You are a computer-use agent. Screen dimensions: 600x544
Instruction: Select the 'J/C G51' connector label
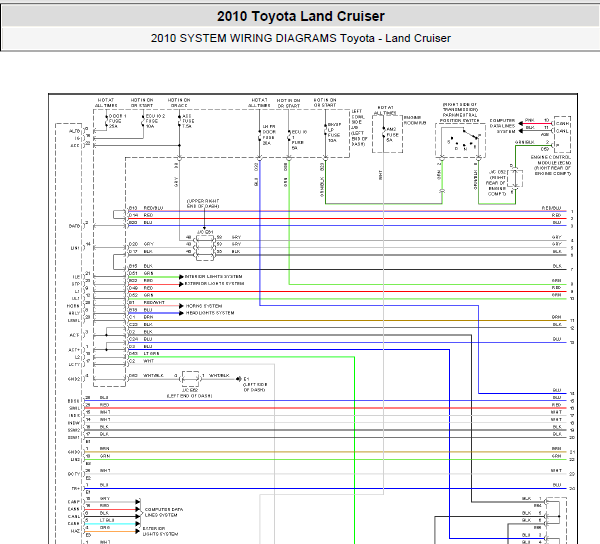pyautogui.click(x=205, y=232)
